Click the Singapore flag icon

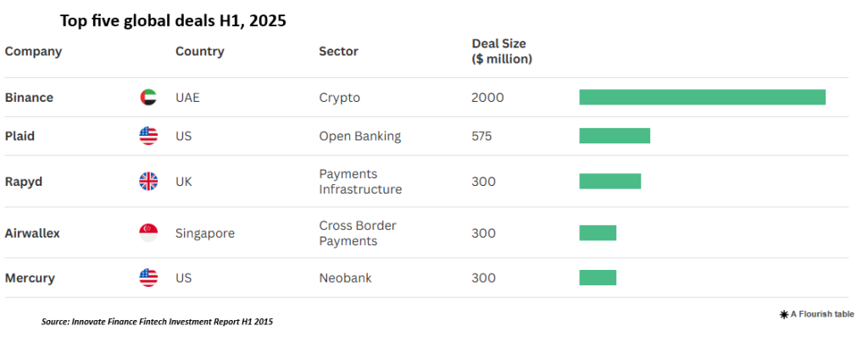click(148, 233)
